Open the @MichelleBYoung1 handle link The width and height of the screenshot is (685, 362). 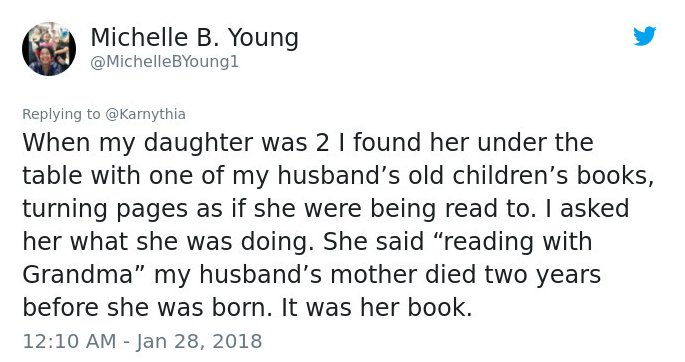(164, 62)
